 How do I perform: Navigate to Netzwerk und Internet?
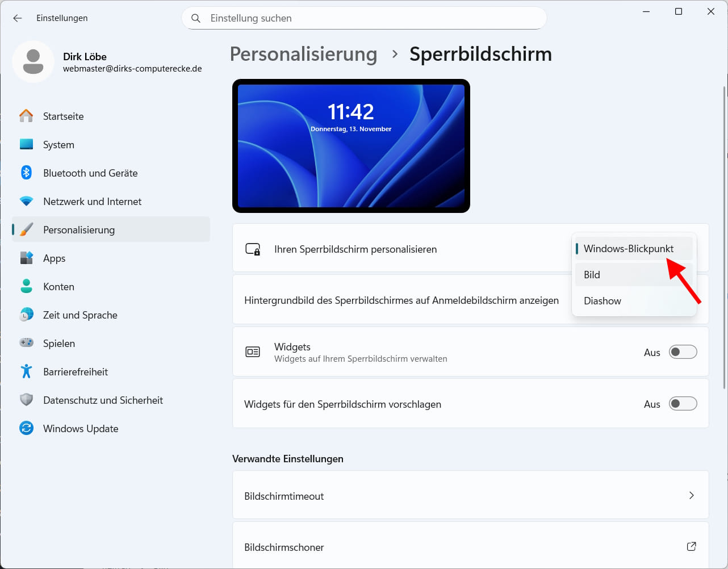(111, 201)
